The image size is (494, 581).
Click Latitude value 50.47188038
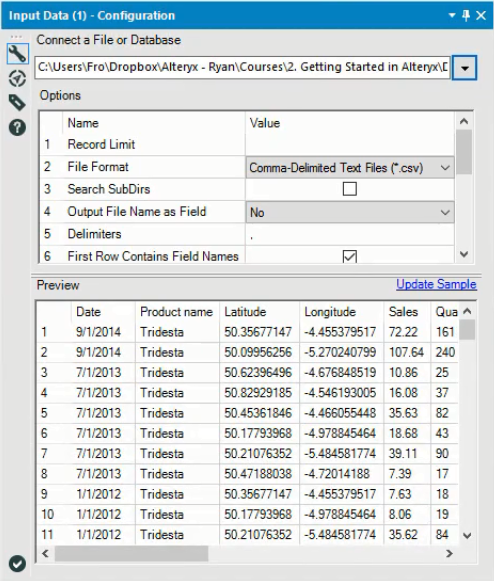[x=258, y=474]
